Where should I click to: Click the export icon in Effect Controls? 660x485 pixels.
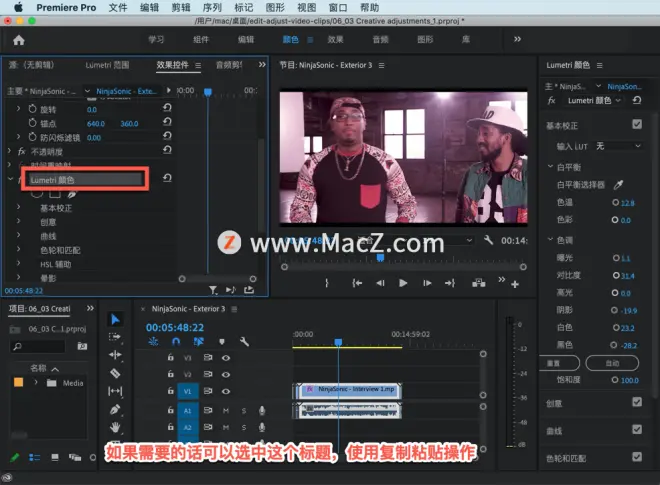tap(249, 290)
